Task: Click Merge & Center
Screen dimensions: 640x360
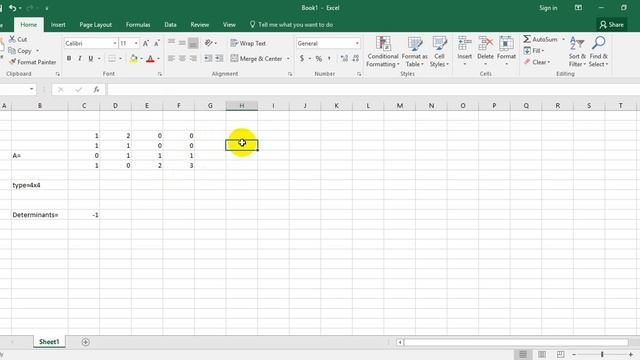Action: 256,59
